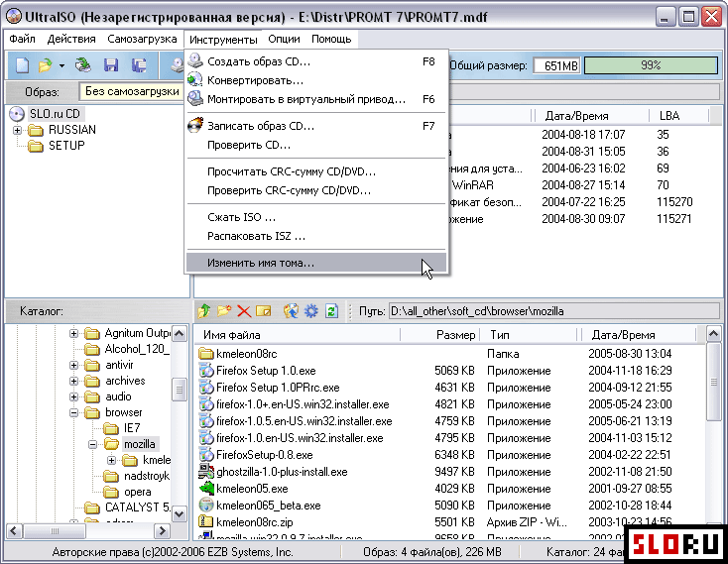
Task: Click the Save As multiple floppies icon
Action: [x=139, y=65]
